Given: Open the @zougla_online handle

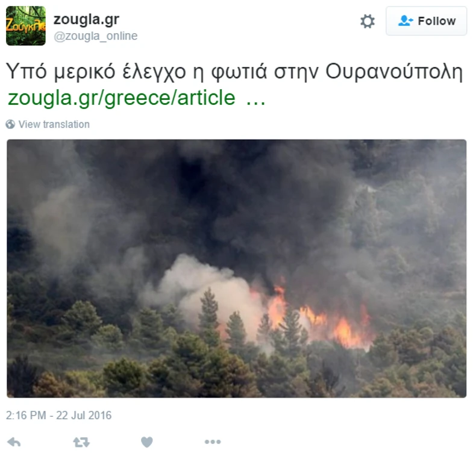Looking at the screenshot, I should coord(96,36).
